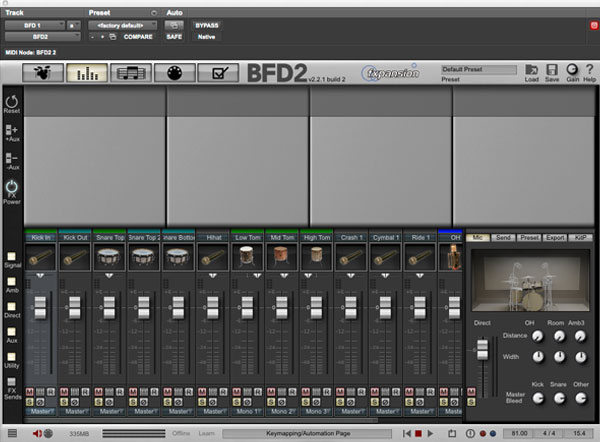Open the BFD 1 track dropdown
This screenshot has height=442, width=600.
(34, 26)
